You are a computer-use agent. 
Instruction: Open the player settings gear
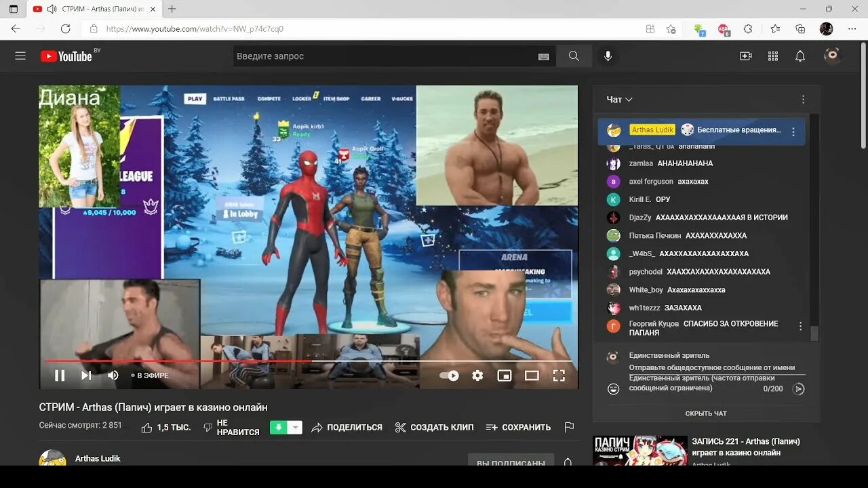477,375
